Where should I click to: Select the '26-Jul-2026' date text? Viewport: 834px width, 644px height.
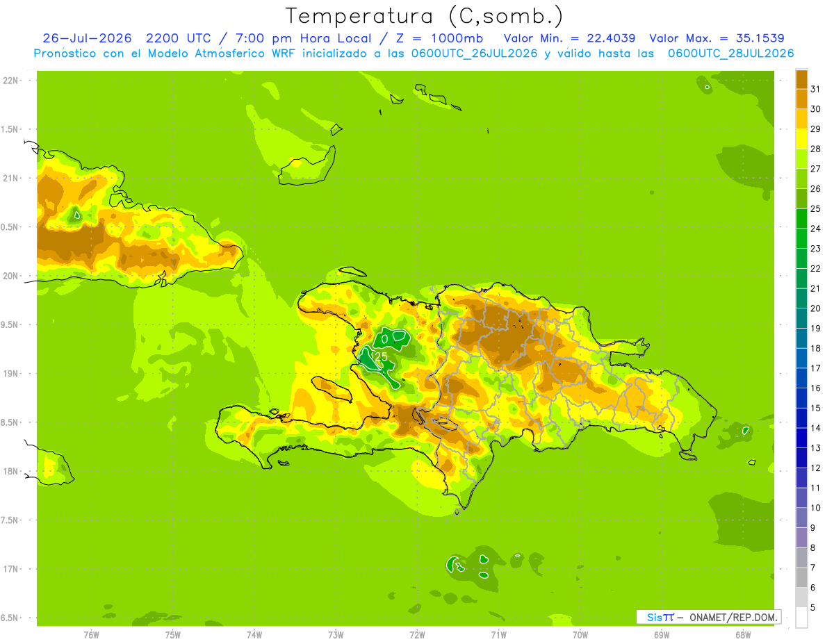click(x=88, y=38)
